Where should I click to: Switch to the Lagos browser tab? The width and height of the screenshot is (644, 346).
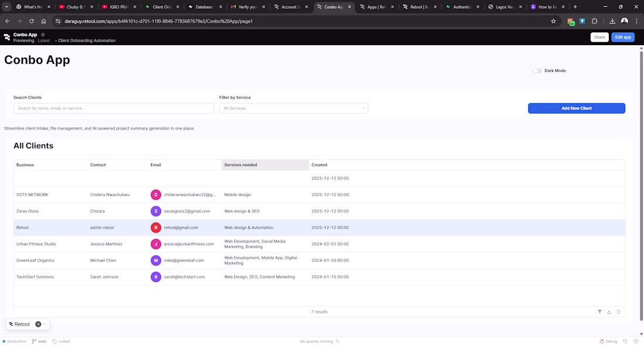pyautogui.click(x=505, y=7)
